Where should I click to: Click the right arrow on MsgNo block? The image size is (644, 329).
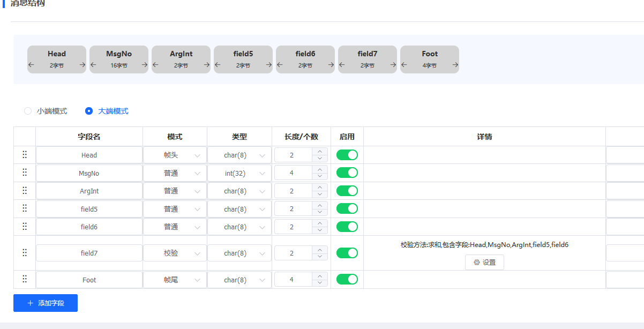point(145,65)
